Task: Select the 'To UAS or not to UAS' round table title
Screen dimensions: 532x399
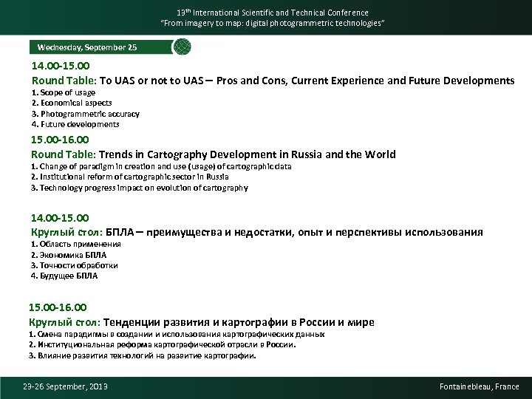Action: coord(307,81)
